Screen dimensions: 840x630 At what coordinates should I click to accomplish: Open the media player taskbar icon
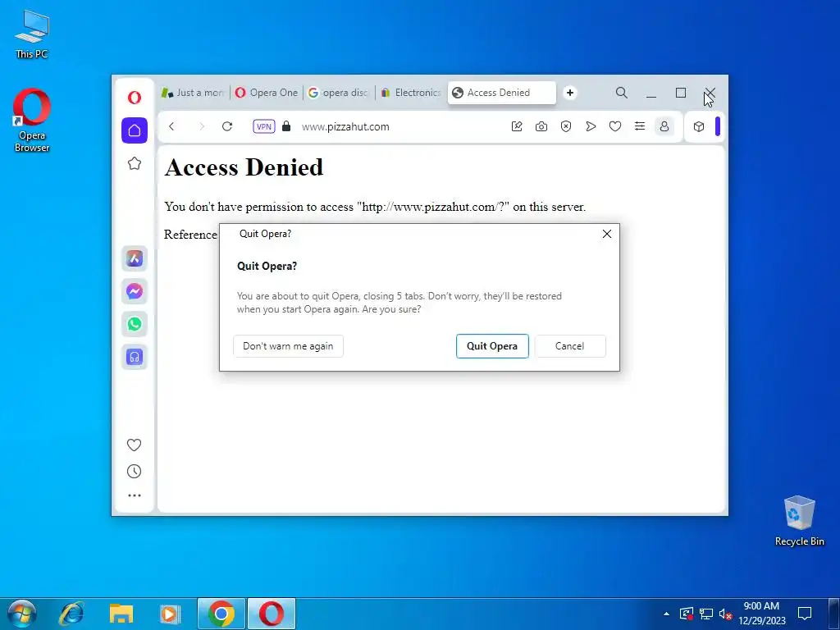(171, 614)
